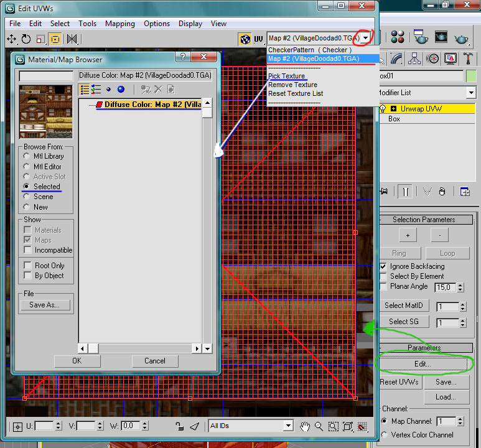Open the Motion panel wheel icon
The width and height of the screenshot is (481, 448).
pyautogui.click(x=433, y=58)
